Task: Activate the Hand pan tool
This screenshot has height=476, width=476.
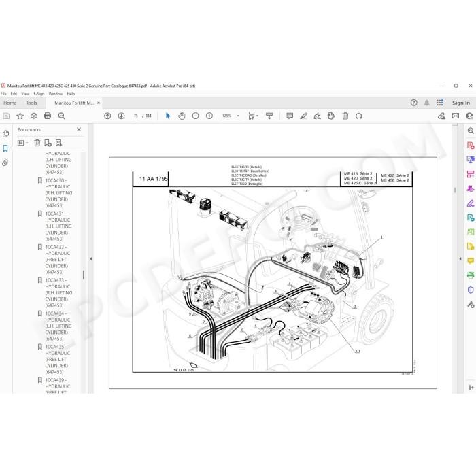Action: (x=182, y=116)
